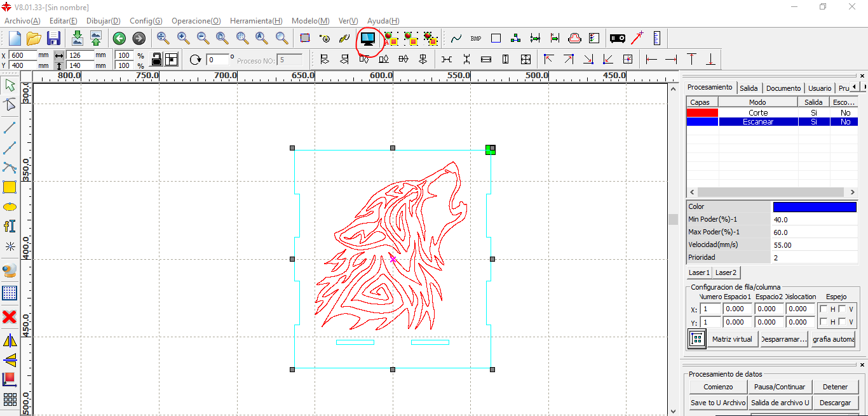Undo using the green left arrow icon

click(x=119, y=38)
